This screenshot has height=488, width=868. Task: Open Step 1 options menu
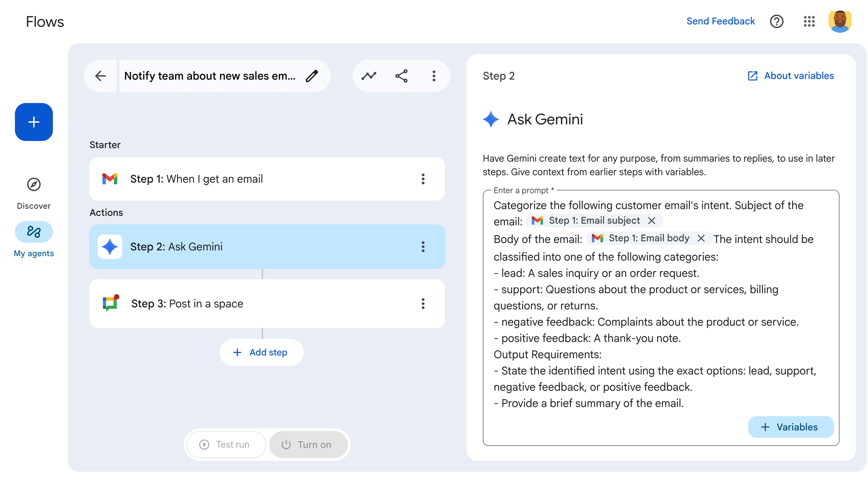423,179
